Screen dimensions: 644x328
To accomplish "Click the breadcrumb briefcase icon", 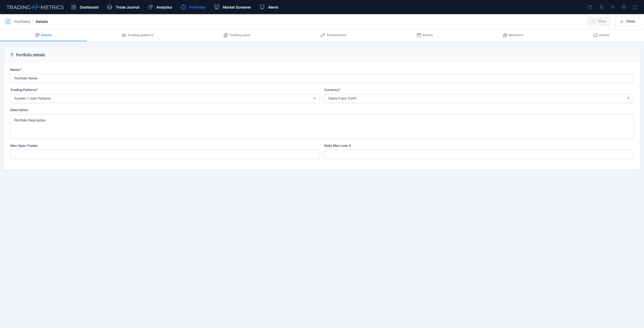I will pyautogui.click(x=8, y=22).
